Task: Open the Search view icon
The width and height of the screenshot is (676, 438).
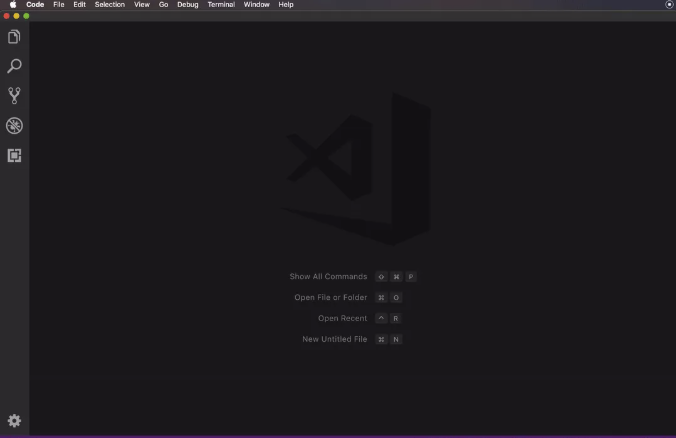Action: tap(14, 66)
